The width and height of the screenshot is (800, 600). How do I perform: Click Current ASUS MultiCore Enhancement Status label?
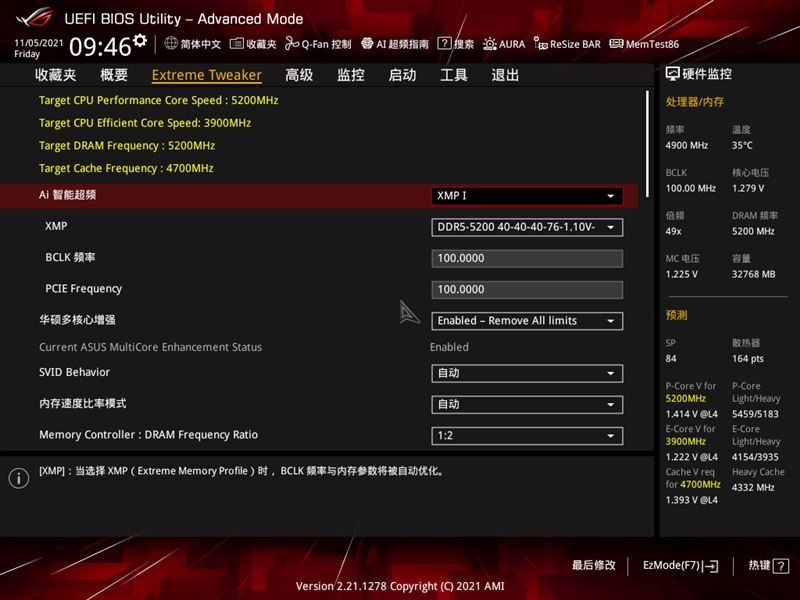pos(151,347)
